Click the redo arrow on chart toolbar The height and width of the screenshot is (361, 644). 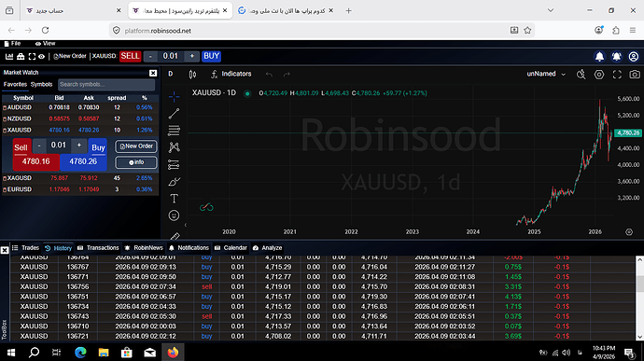coord(287,75)
